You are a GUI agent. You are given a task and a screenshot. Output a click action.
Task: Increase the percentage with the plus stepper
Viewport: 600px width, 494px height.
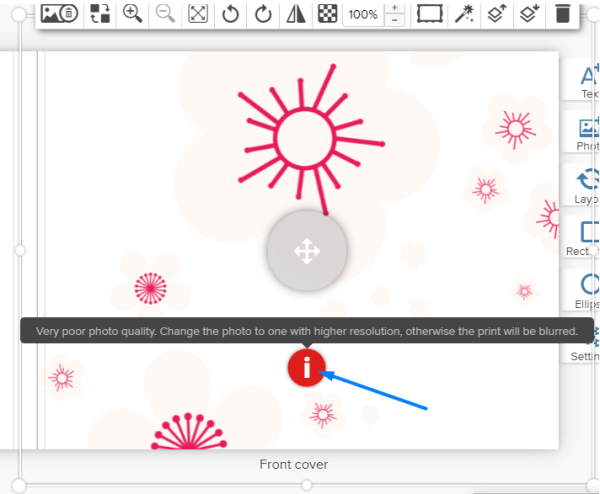[x=395, y=8]
